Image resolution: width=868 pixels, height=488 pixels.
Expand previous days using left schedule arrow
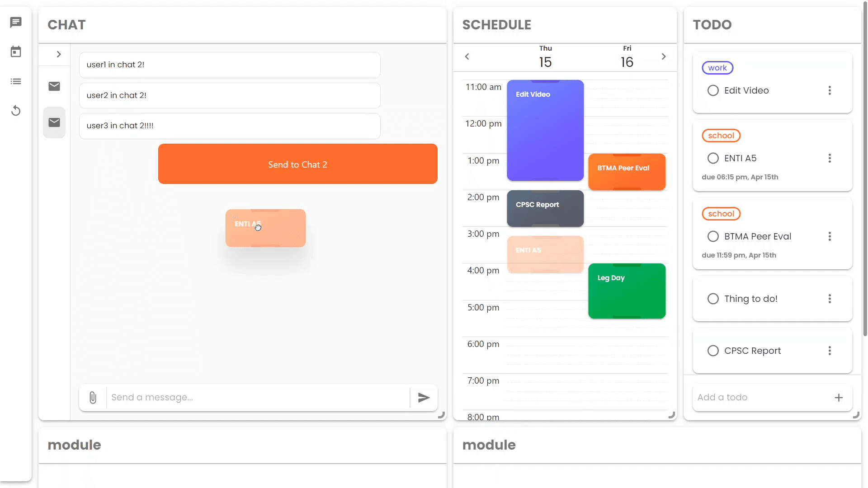[467, 56]
